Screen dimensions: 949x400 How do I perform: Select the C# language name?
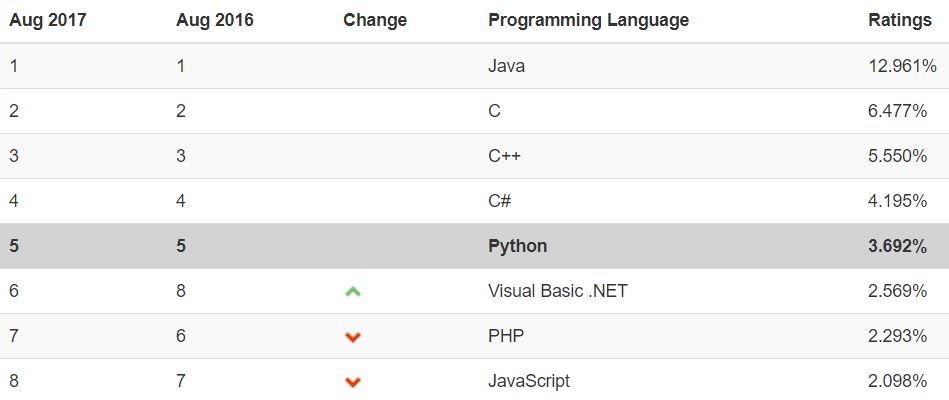coord(499,201)
